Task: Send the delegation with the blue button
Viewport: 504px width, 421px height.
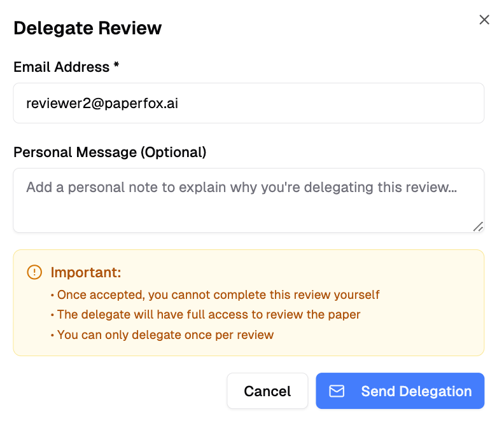Action: pyautogui.click(x=400, y=390)
